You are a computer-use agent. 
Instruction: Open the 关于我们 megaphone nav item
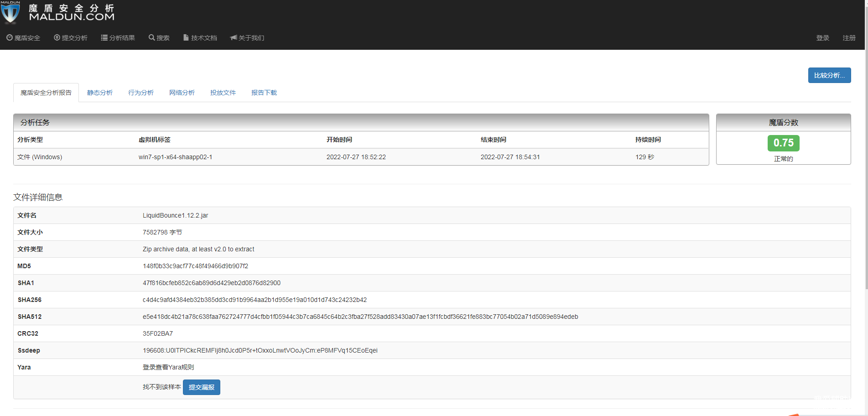pos(247,38)
